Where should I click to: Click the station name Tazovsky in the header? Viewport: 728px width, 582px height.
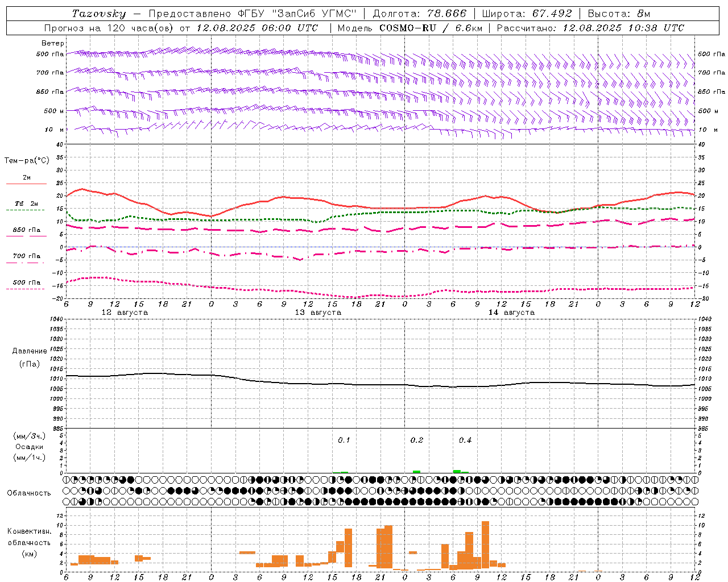click(x=98, y=14)
